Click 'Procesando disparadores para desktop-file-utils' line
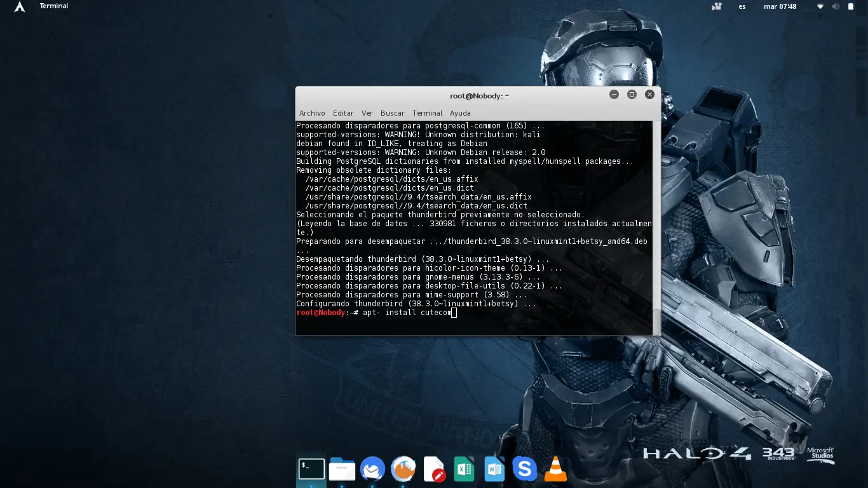 [430, 286]
